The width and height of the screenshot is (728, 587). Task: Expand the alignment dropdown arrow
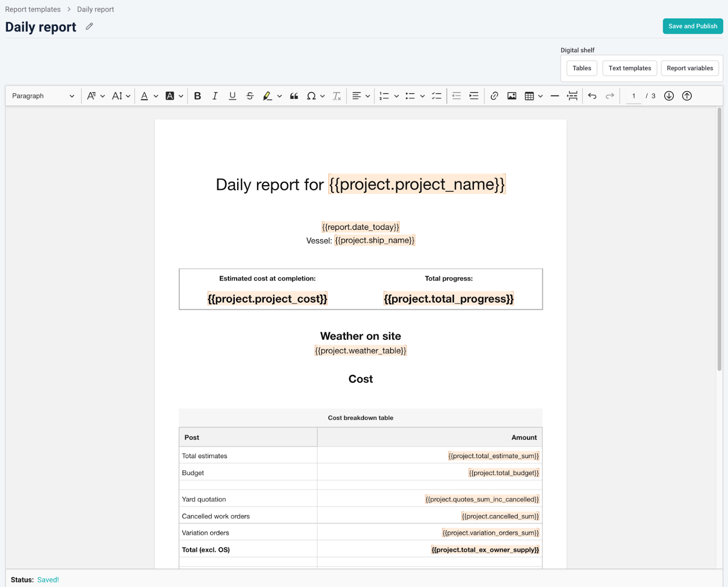(x=368, y=96)
